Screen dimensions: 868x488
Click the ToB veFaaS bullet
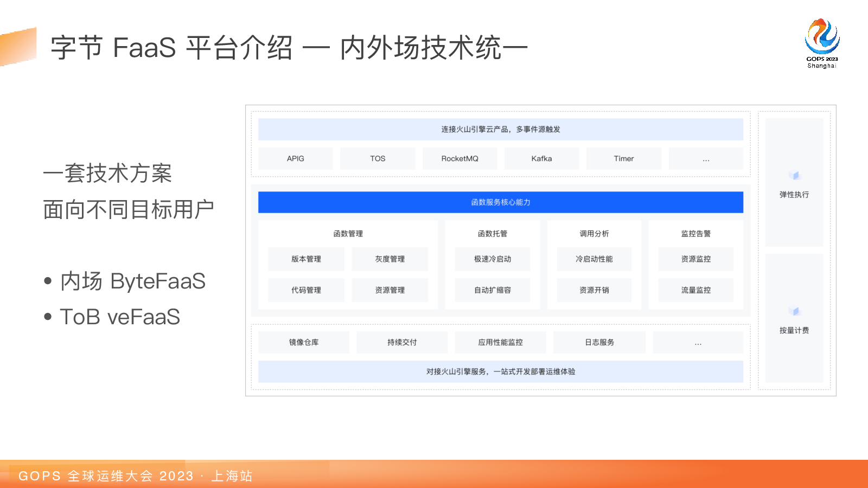point(112,317)
